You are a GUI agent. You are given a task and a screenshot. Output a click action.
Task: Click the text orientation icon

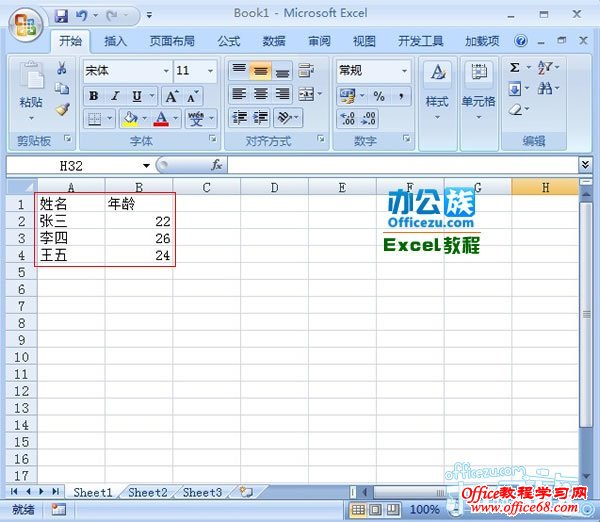point(284,117)
